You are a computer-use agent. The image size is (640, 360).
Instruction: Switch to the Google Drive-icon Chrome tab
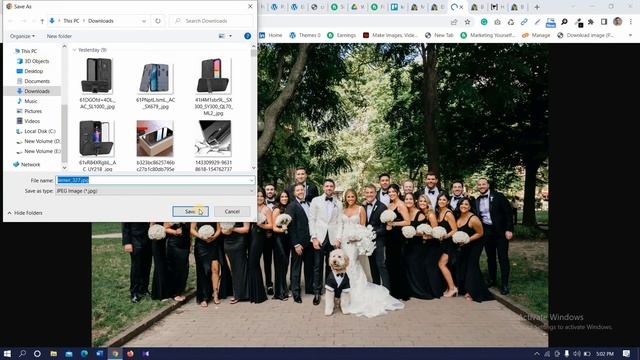coord(354,7)
